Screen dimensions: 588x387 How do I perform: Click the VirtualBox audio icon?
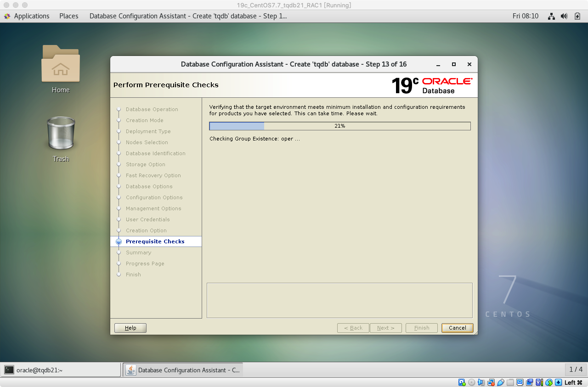click(481, 382)
